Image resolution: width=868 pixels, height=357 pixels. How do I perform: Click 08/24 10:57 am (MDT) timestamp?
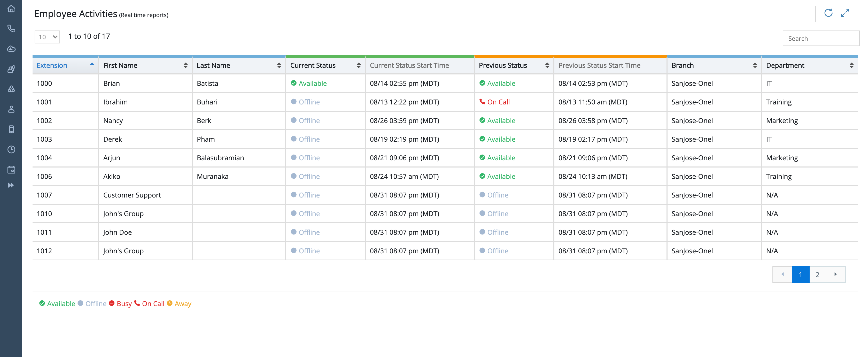point(404,176)
